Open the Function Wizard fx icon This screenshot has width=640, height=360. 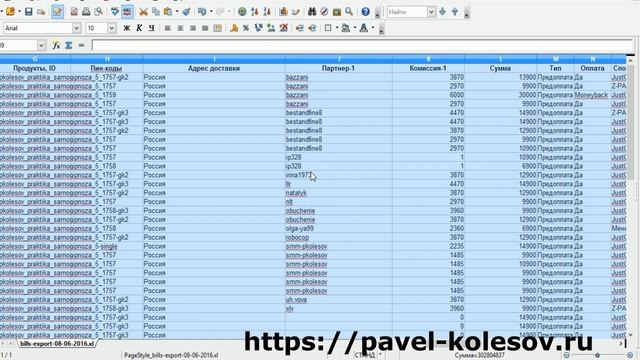56,45
